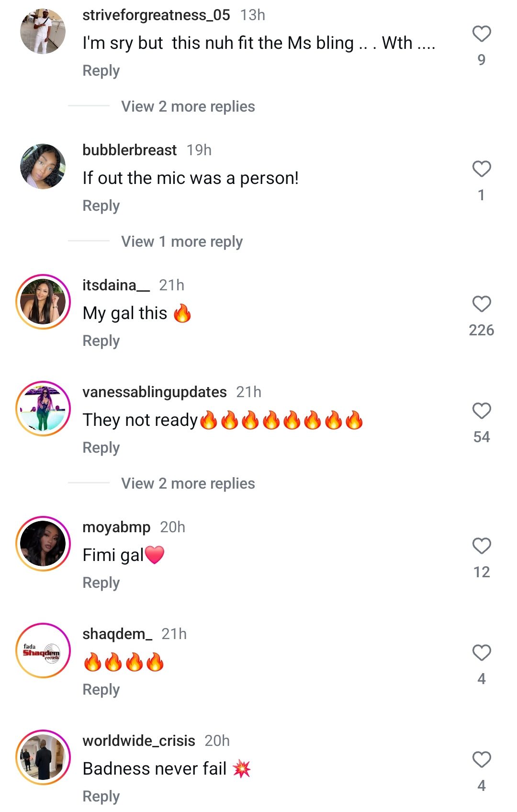The height and width of the screenshot is (812, 517).
Task: Expand 2 more replies under striveforgreatness_05
Action: [188, 106]
